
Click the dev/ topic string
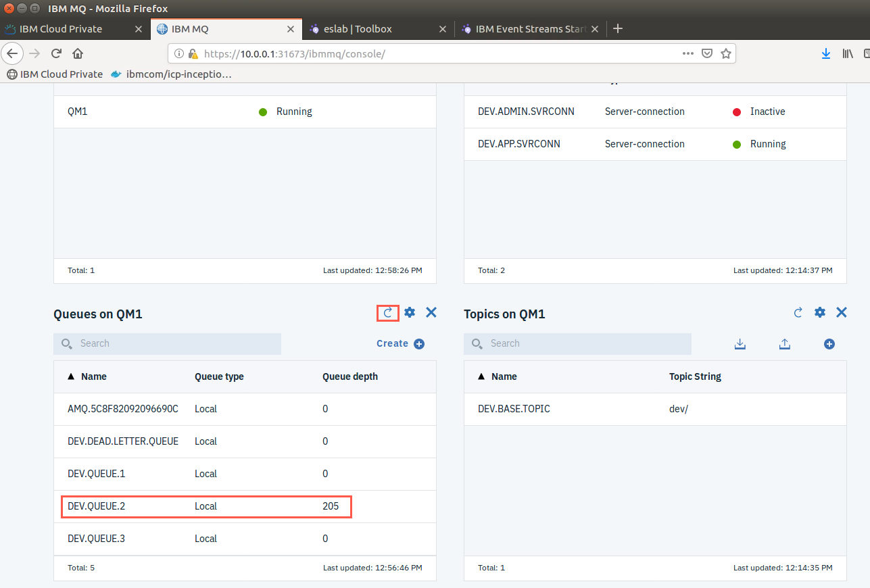point(679,409)
